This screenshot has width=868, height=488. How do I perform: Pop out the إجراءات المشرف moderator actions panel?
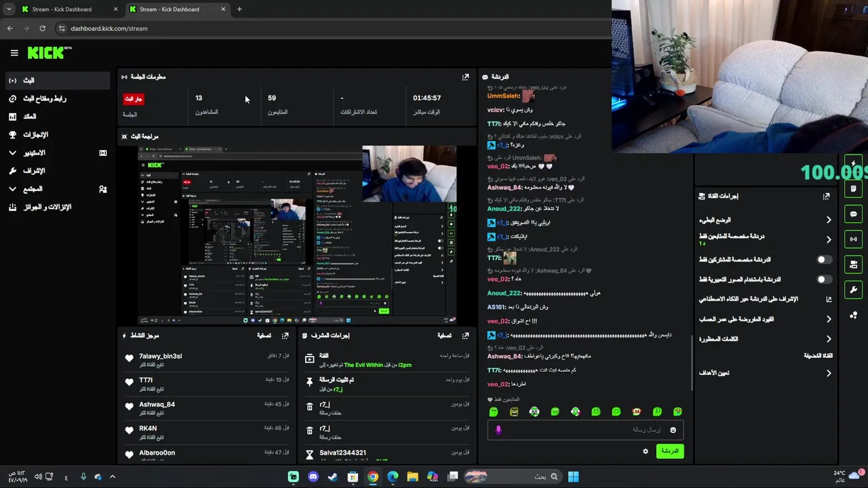[x=465, y=335]
